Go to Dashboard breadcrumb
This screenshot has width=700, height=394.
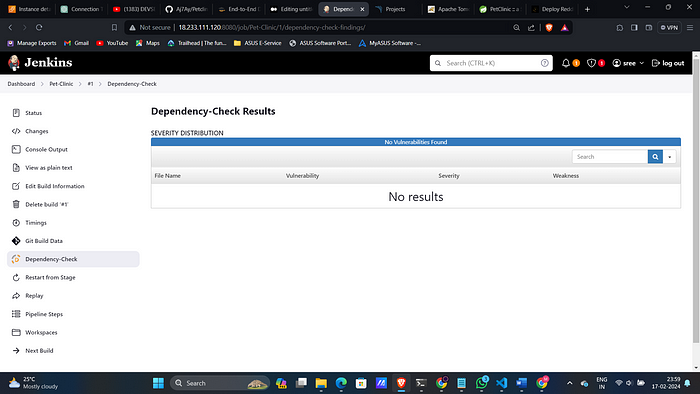point(21,84)
